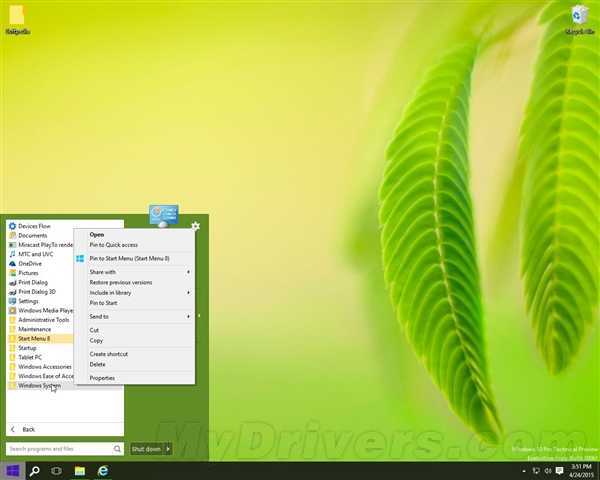Open taskbar Search magnifier
Image resolution: width=600 pixels, height=480 pixels.
coord(34,471)
